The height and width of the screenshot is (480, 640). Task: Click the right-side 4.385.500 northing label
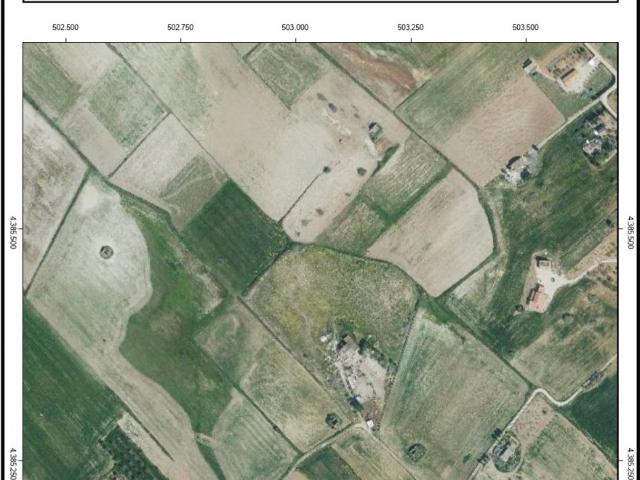(x=631, y=233)
